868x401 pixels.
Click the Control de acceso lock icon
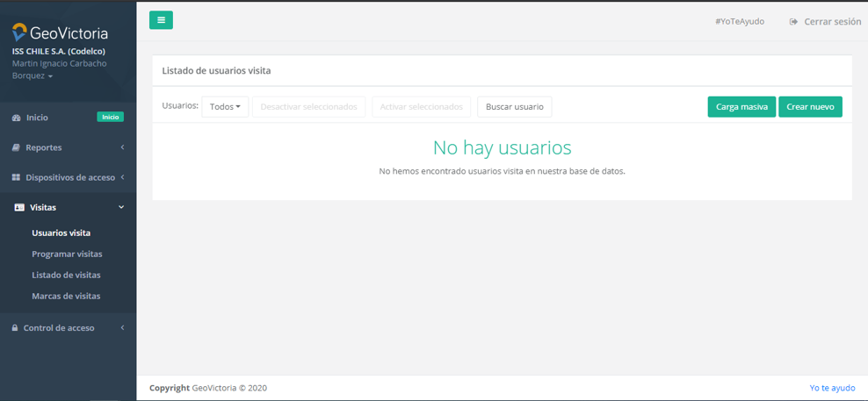pyautogui.click(x=15, y=328)
